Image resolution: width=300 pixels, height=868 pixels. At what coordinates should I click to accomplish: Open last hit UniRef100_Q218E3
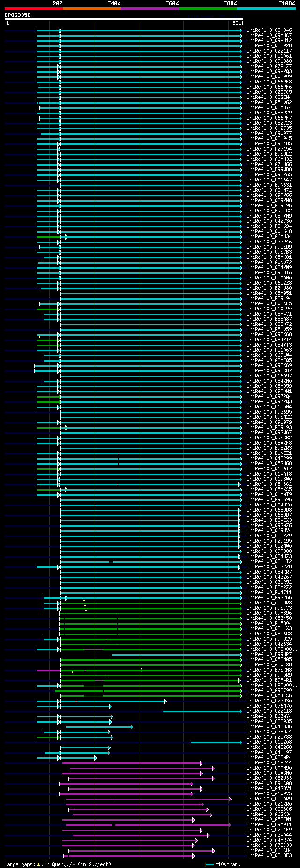point(269,856)
